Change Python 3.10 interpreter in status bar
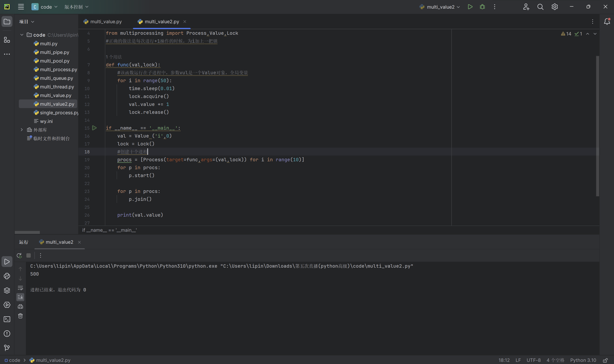Image resolution: width=614 pixels, height=364 pixels. tap(583, 360)
